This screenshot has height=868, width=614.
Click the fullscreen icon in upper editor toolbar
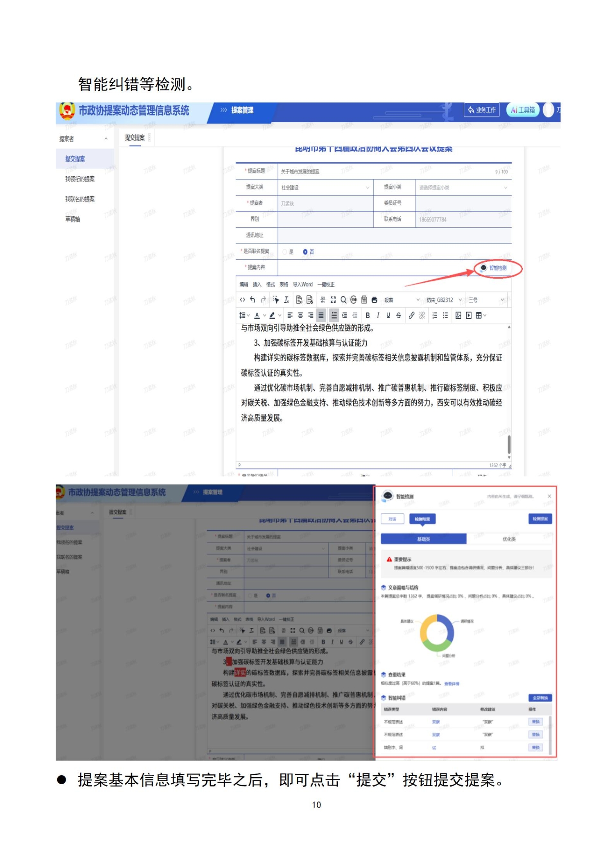333,300
